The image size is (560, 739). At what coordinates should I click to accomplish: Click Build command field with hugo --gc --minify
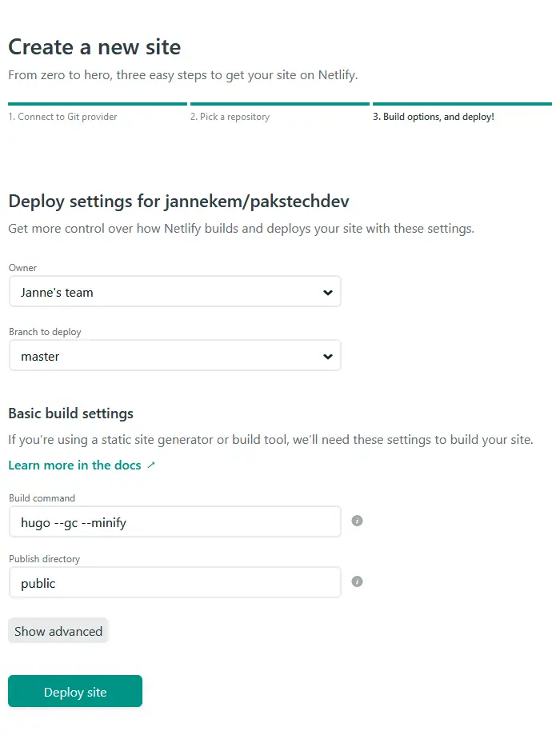(175, 521)
